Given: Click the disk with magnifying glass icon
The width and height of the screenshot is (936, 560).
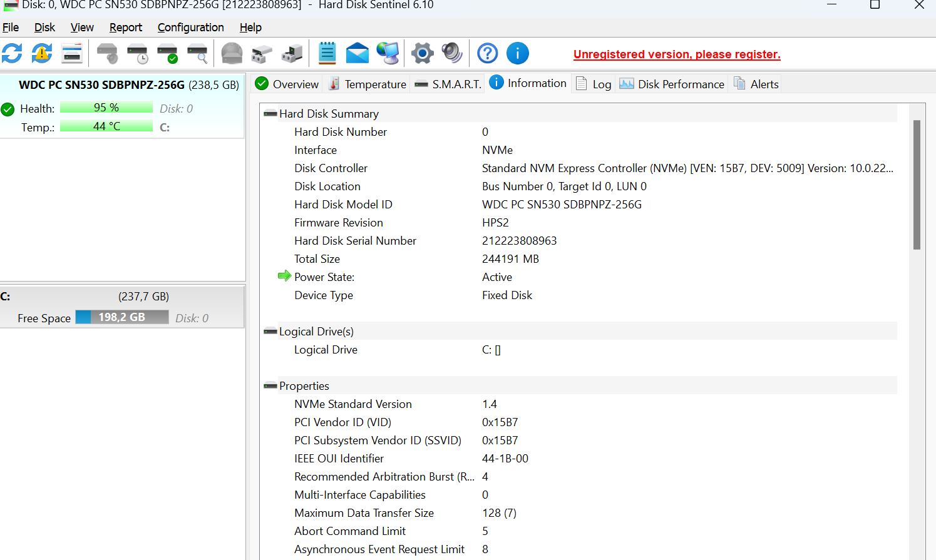Looking at the screenshot, I should (197, 54).
